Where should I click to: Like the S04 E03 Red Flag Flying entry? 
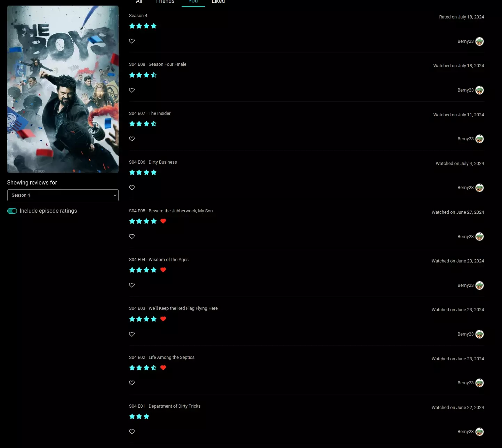132,334
